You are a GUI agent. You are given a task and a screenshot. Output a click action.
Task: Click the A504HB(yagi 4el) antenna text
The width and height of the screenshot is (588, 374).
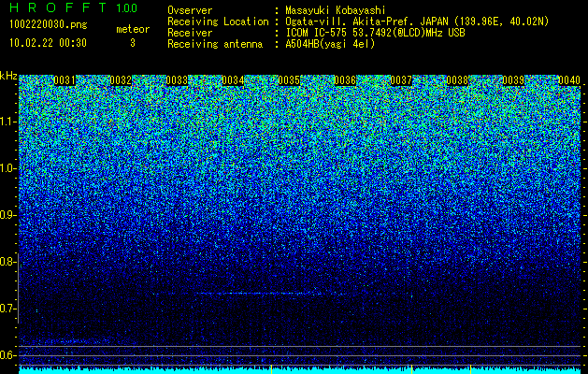330,44
